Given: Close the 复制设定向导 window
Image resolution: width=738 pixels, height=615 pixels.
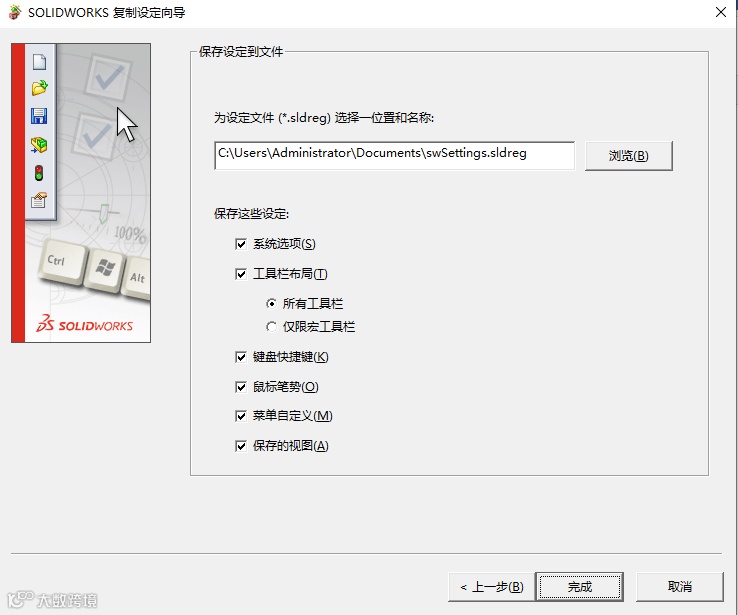Looking at the screenshot, I should pos(721,12).
